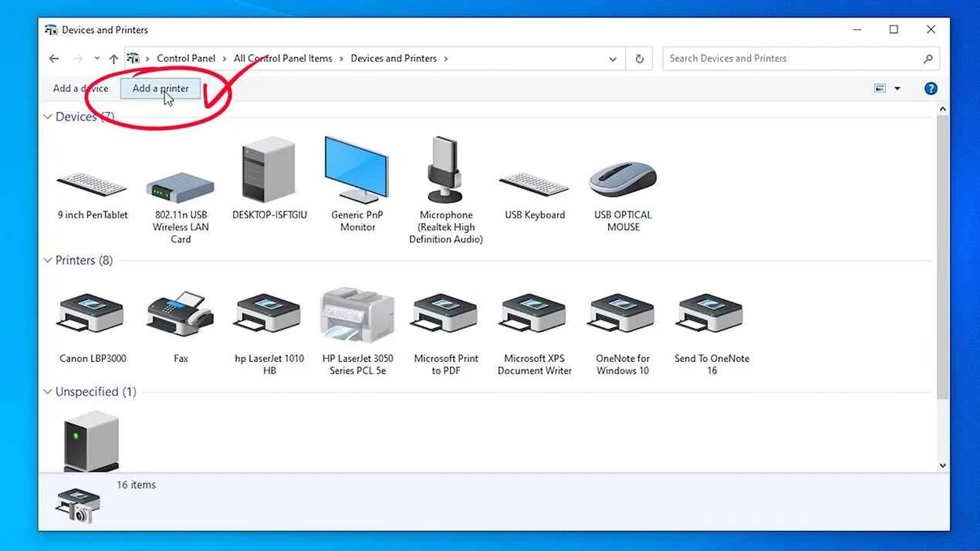Select the HP LaserJet 3050 Series PCL 5e
The image size is (980, 551).
pos(357,315)
